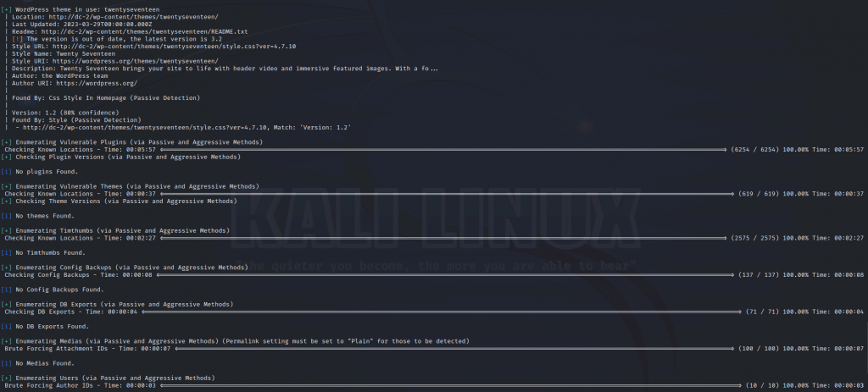
Task: Select "Checking Known Locations - Time: 00:02:27" label
Action: point(81,238)
